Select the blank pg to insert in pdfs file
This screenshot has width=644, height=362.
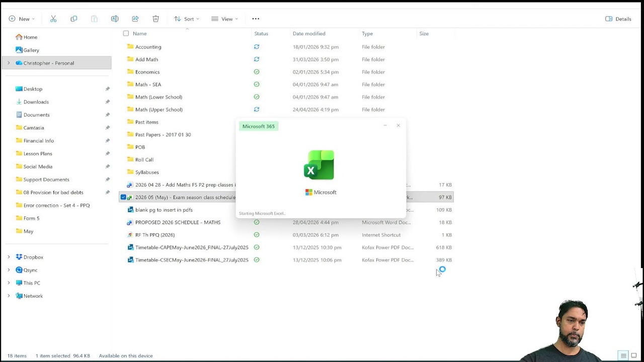coord(164,210)
